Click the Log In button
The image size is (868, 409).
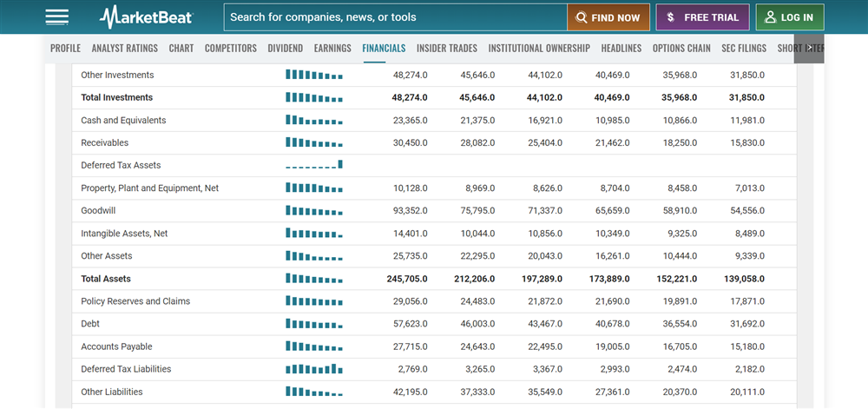790,17
